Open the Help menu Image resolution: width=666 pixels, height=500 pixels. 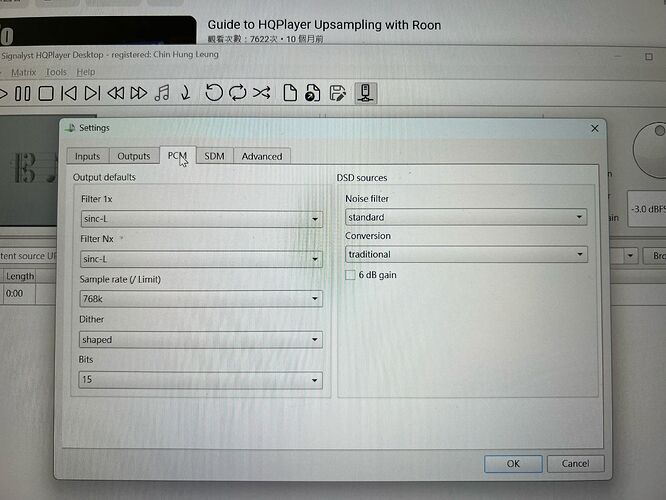(86, 72)
